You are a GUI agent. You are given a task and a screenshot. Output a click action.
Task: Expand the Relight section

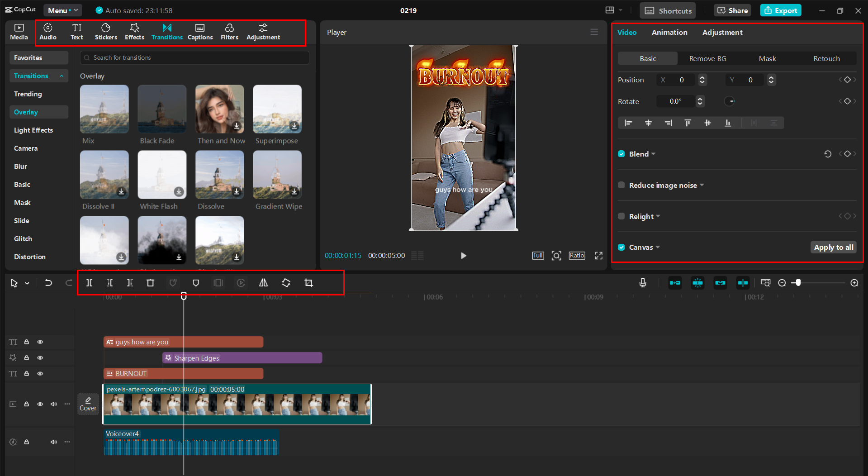[x=659, y=216]
